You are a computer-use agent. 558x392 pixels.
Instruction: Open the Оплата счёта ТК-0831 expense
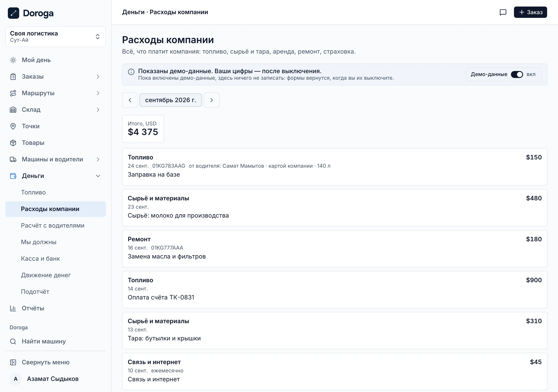pos(335,289)
